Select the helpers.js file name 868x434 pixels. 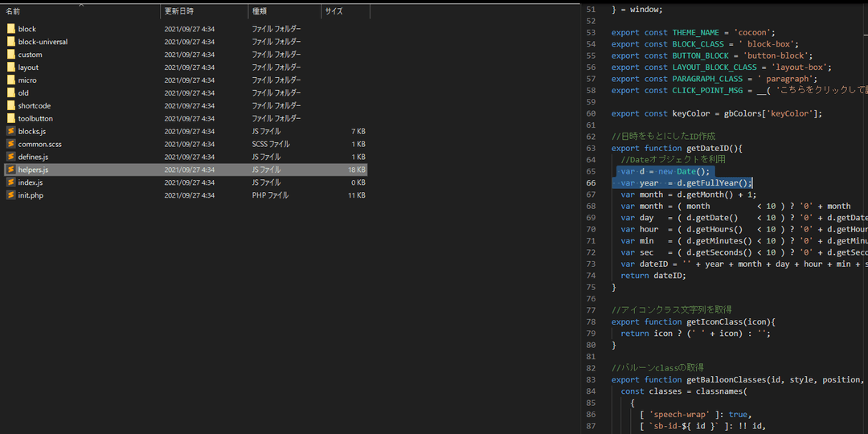[33, 170]
